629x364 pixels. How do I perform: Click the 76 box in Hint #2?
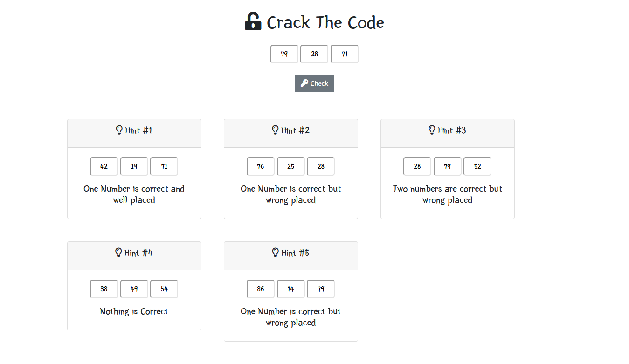point(261,166)
